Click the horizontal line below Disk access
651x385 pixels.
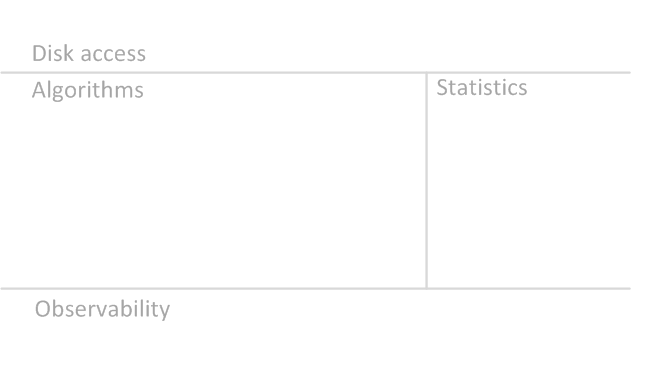(x=316, y=73)
